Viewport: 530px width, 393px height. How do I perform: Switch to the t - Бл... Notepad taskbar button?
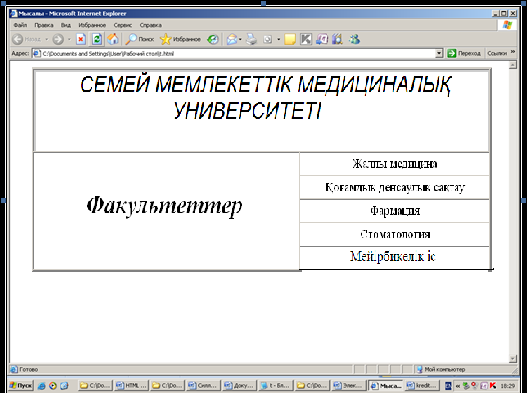click(x=275, y=385)
